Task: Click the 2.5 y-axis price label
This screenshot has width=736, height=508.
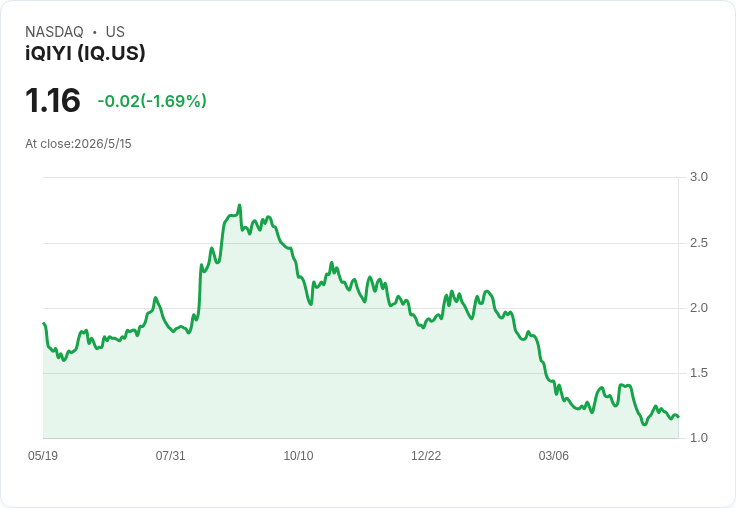Action: coord(698,243)
